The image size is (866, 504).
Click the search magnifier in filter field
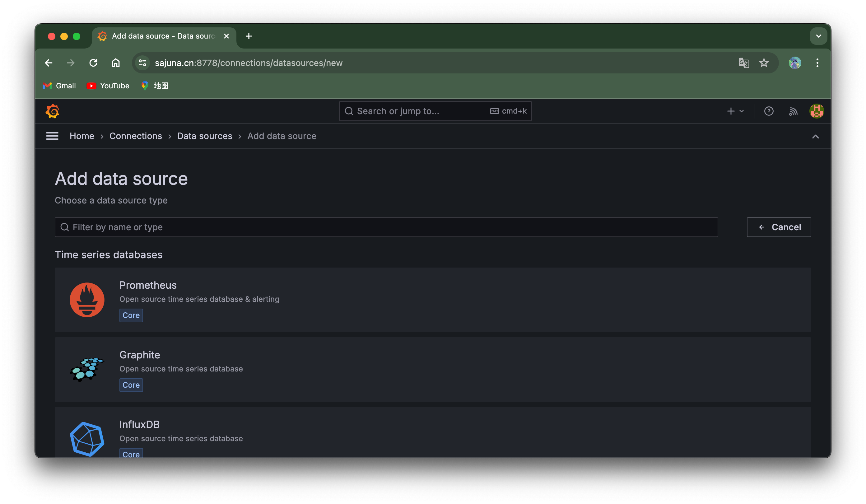[65, 227]
